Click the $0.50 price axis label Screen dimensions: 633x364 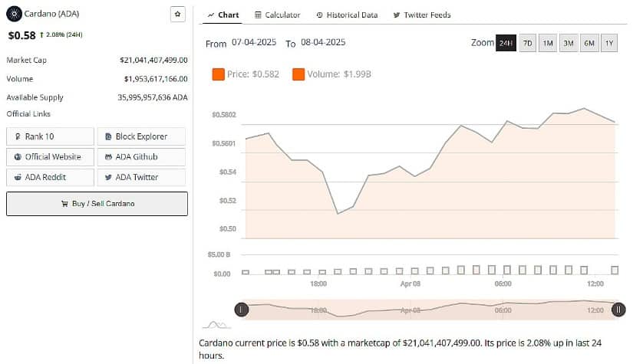coord(228,229)
